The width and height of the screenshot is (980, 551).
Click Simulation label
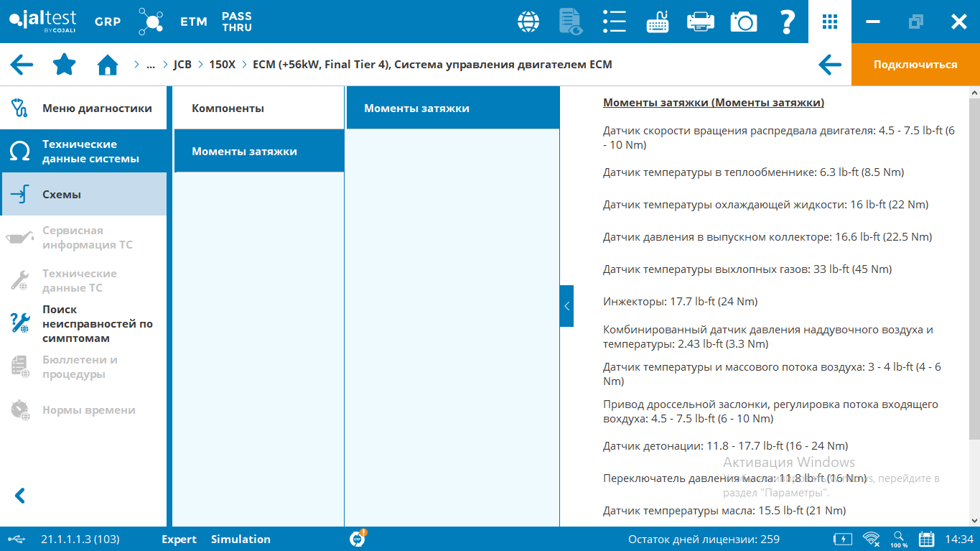pyautogui.click(x=241, y=539)
